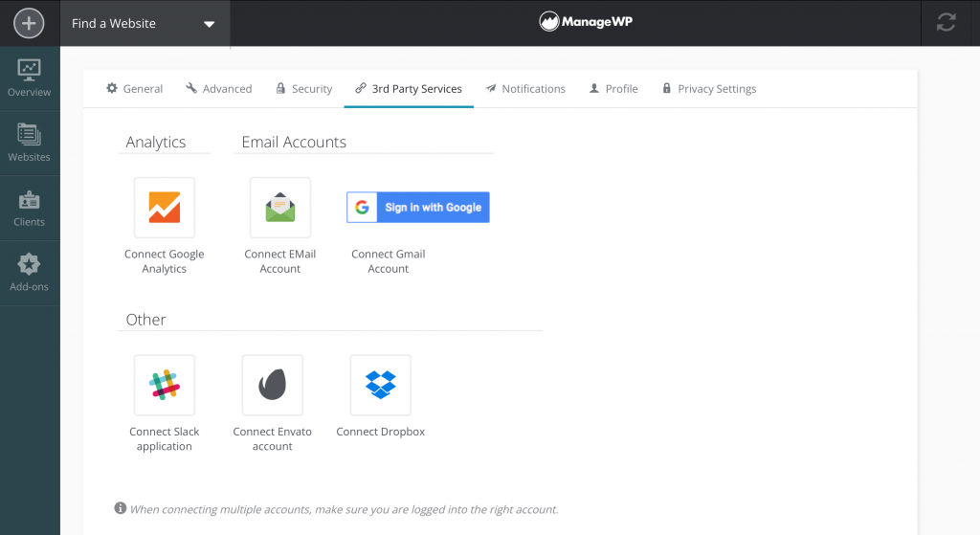980x535 pixels.
Task: Open Overview in the sidebar
Action: [30, 78]
